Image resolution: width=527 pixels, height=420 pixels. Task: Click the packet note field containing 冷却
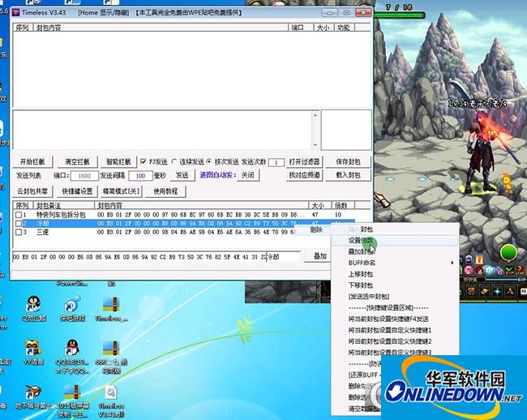(283, 257)
